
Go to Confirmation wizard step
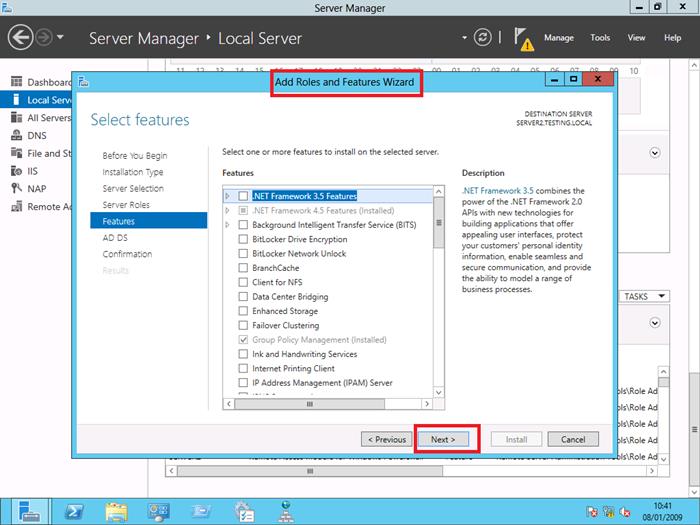click(127, 254)
